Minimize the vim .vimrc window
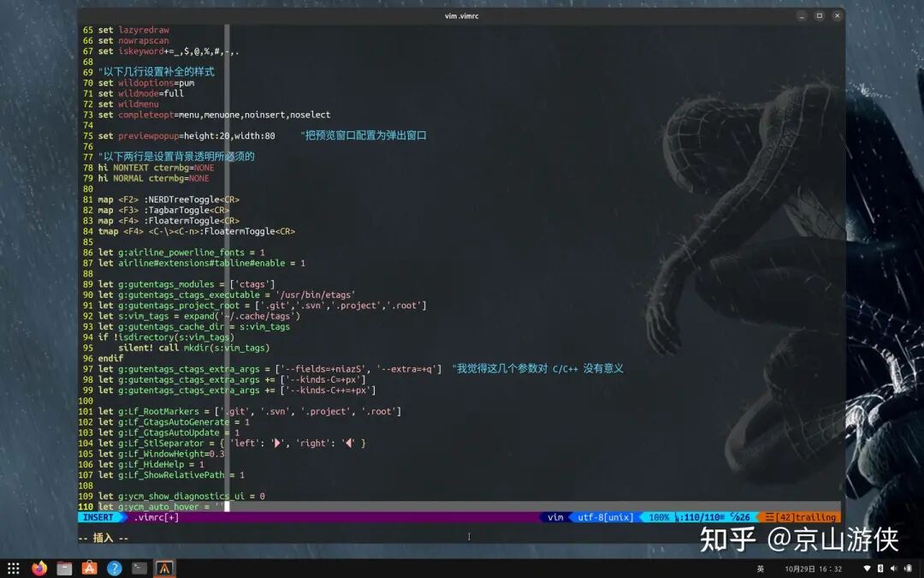Screen dimensions: 924x578 [802, 16]
